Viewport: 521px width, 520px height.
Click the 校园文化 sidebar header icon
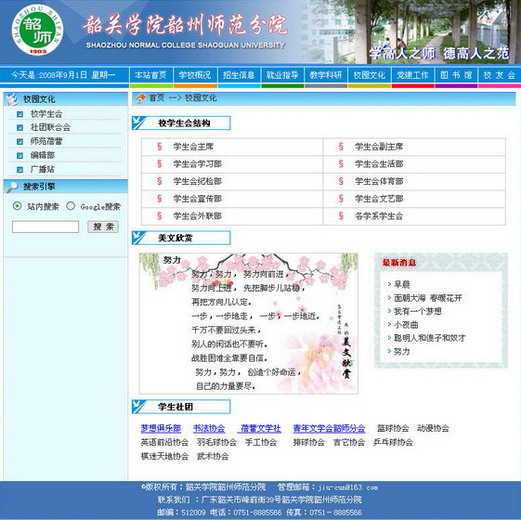[x=12, y=99]
